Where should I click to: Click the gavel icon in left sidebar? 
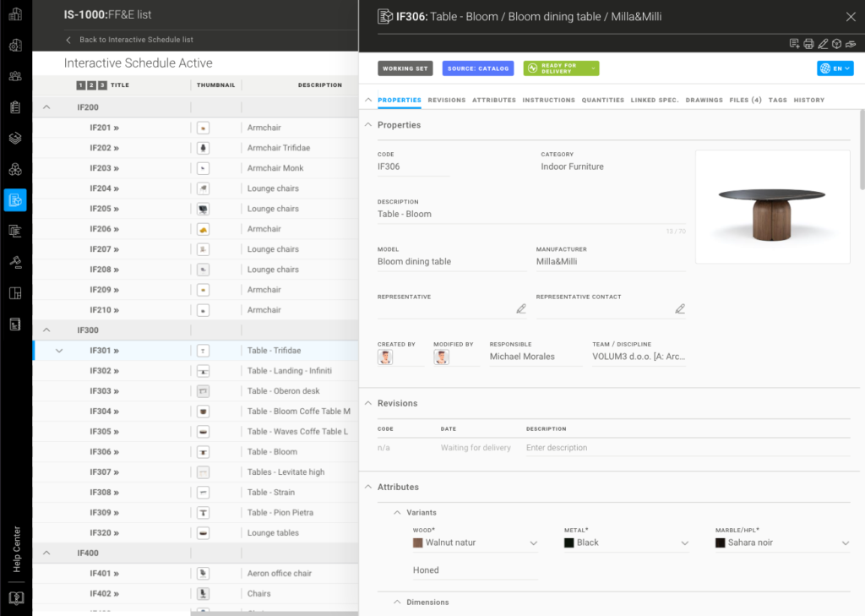click(15, 262)
